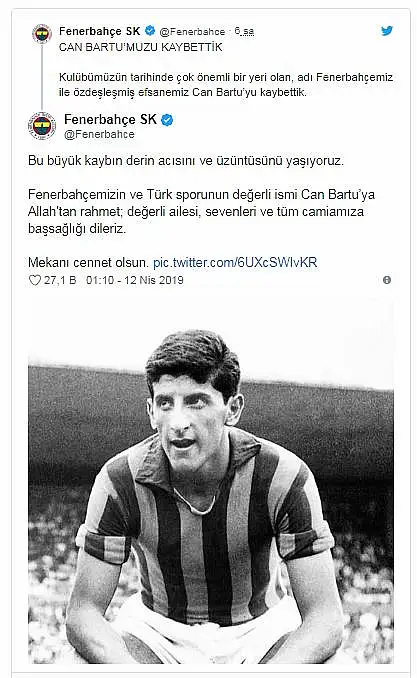
Task: Click the parent tweet text starting Kulübümüzün tarihinde
Action: [226, 85]
